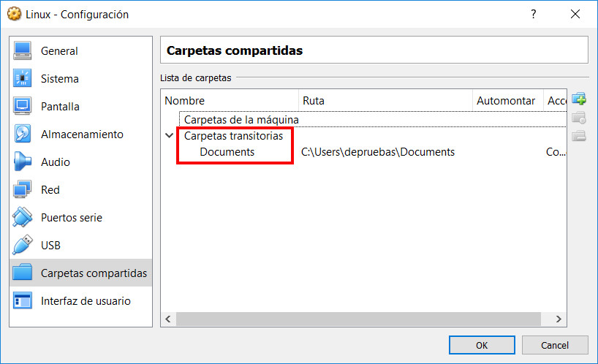Click the scroll left arrow
This screenshot has height=364, width=598.
coord(168,319)
